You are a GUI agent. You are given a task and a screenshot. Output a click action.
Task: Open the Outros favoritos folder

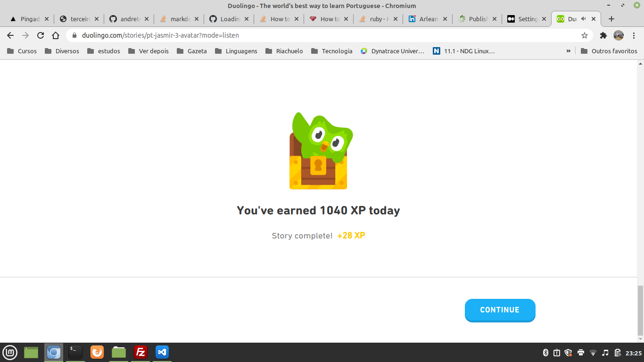(609, 51)
